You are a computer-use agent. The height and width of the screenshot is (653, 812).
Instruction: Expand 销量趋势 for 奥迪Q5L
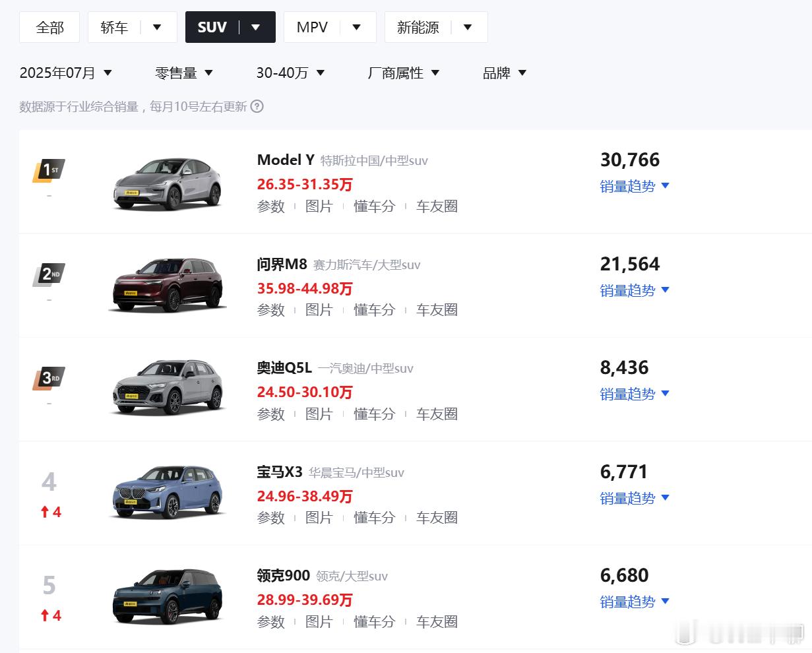tap(635, 394)
